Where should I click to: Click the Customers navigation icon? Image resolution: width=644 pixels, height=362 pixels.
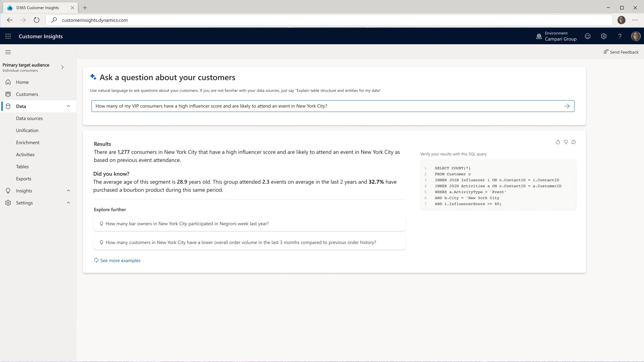click(8, 94)
